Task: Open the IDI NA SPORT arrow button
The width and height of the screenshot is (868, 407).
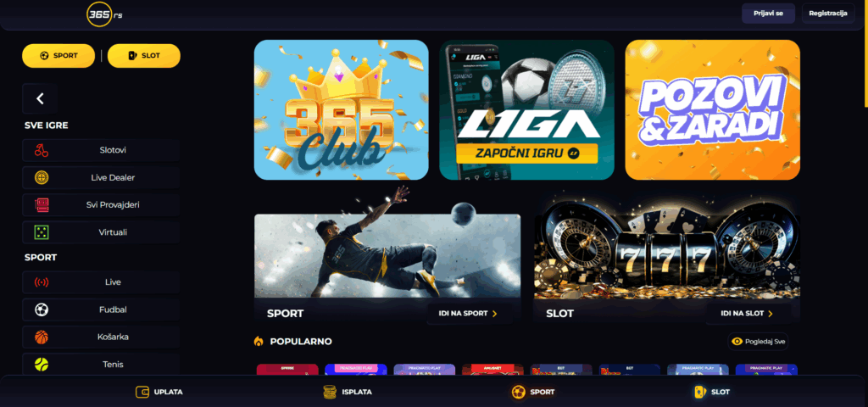Action: 469,314
